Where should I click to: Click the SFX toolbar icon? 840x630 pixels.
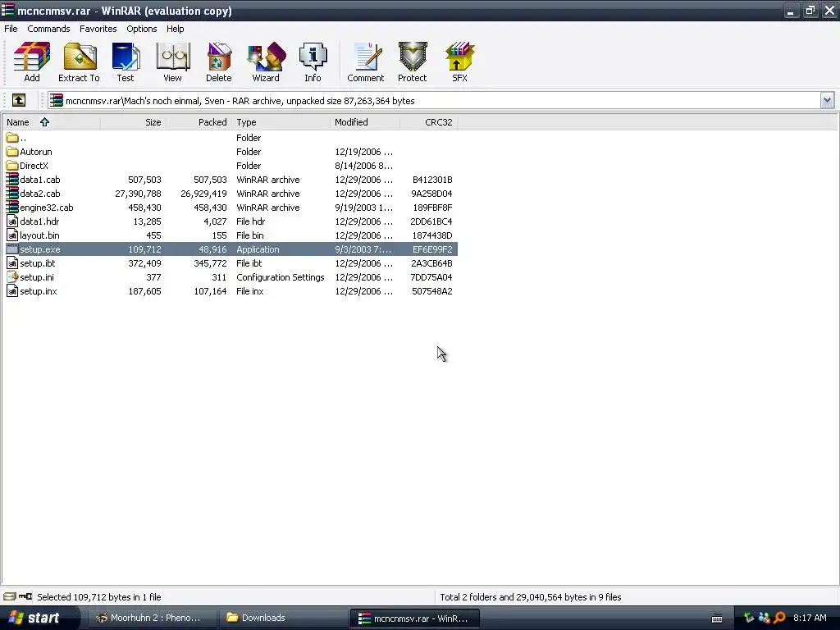pos(459,62)
